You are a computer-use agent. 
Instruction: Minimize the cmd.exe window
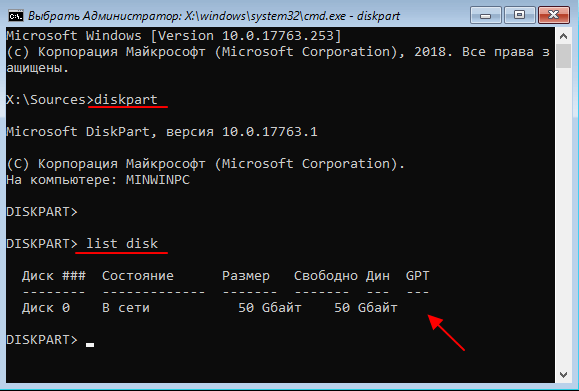[486, 16]
